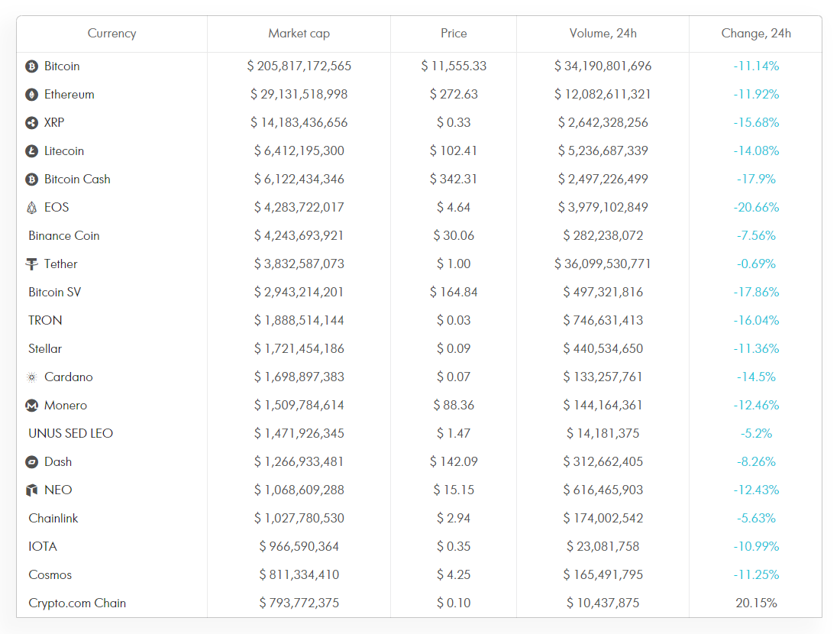Select the TRON row name

click(x=45, y=321)
